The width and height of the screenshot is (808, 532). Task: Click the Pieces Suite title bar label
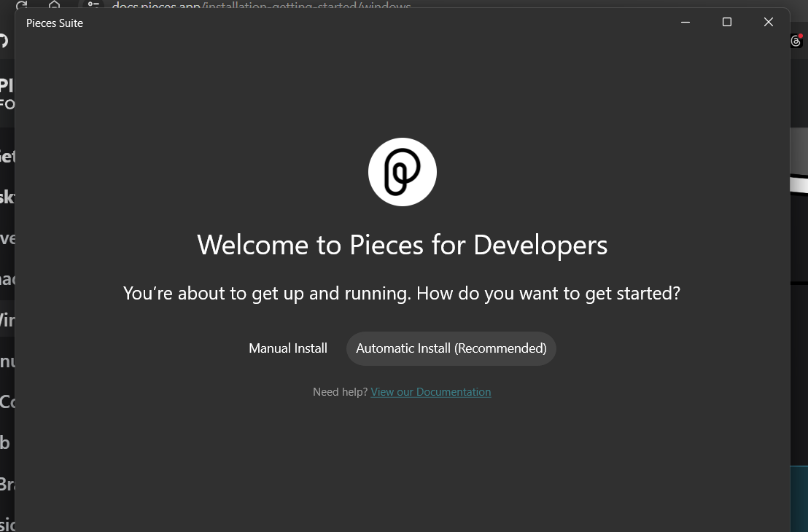point(55,23)
